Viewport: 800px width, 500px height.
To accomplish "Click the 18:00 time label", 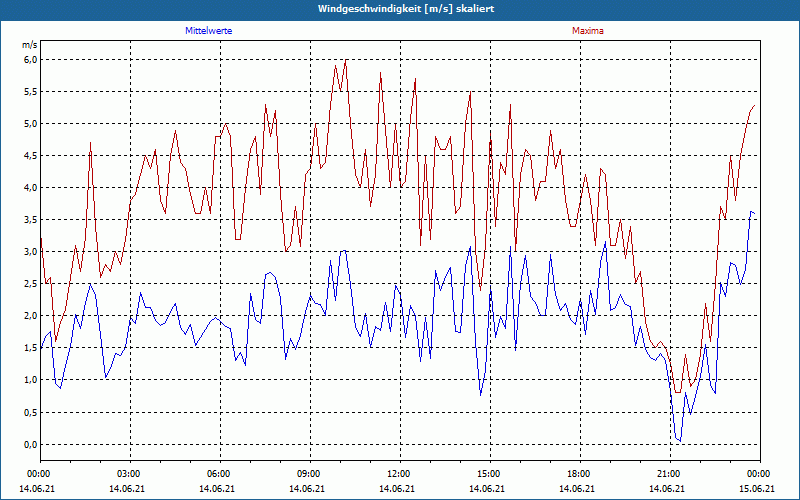I will click(x=577, y=474).
